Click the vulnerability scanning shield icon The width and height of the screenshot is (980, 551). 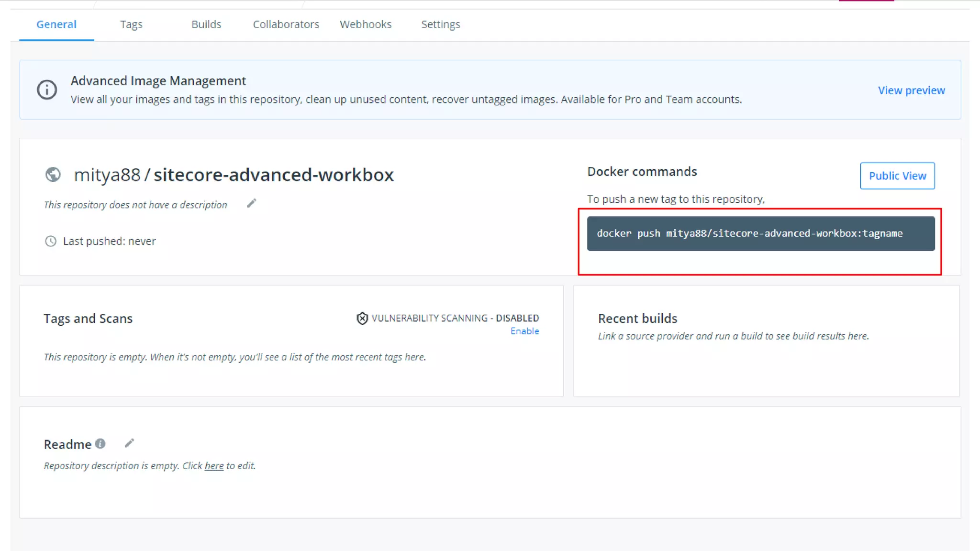(362, 318)
